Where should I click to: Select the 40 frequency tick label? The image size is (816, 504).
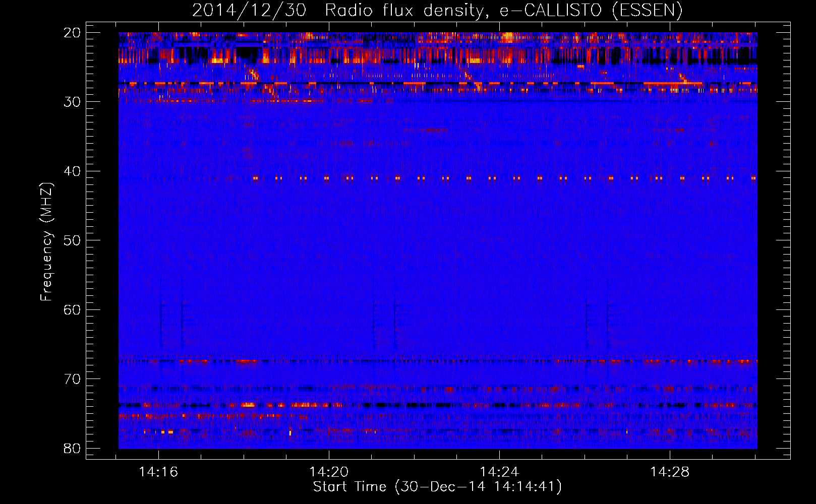(x=72, y=171)
